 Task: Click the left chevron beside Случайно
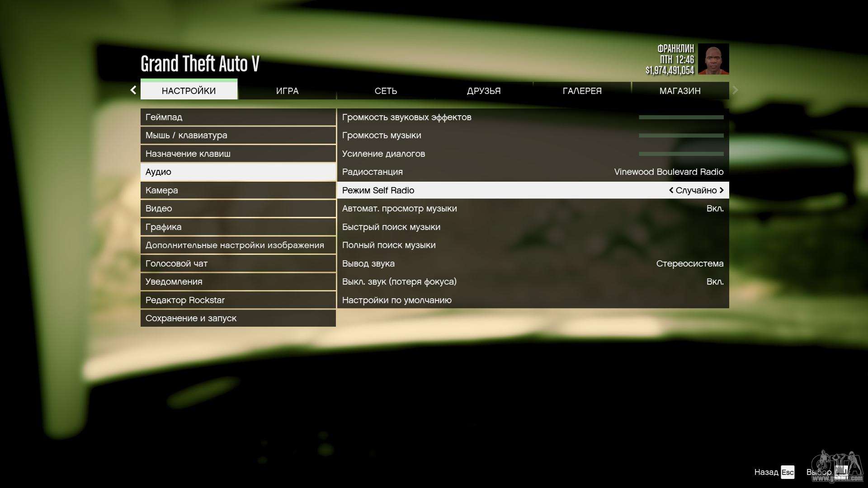point(671,190)
